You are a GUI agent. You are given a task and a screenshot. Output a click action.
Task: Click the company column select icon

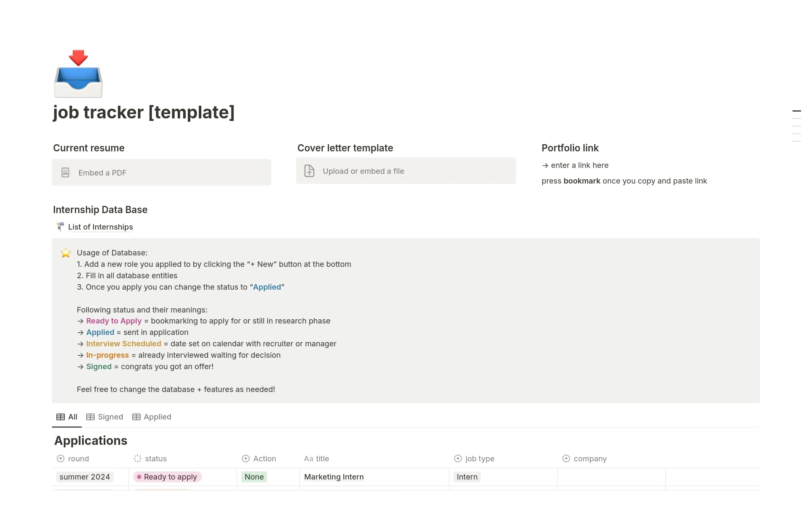coord(566,458)
